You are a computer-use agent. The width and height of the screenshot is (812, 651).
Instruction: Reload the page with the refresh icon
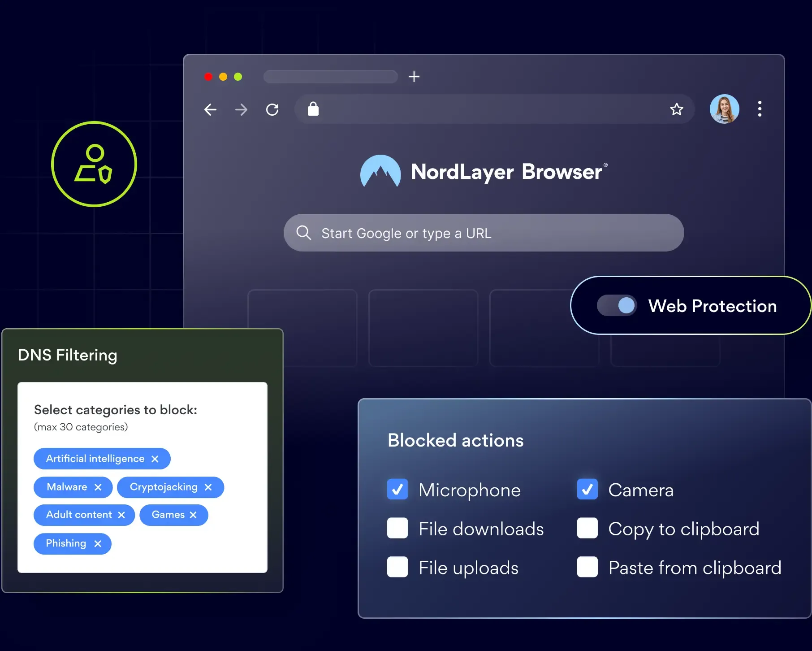pyautogui.click(x=272, y=109)
